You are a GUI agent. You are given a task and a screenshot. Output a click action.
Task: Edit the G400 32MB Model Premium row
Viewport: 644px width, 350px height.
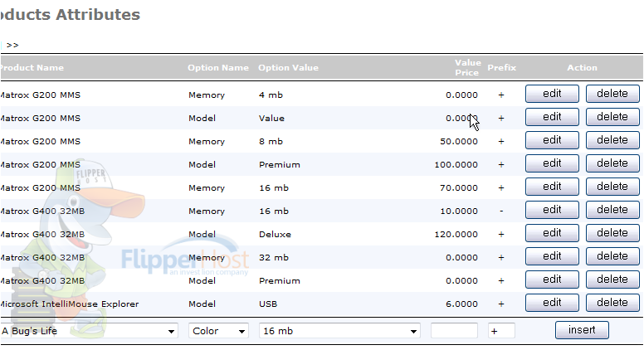pyautogui.click(x=552, y=280)
